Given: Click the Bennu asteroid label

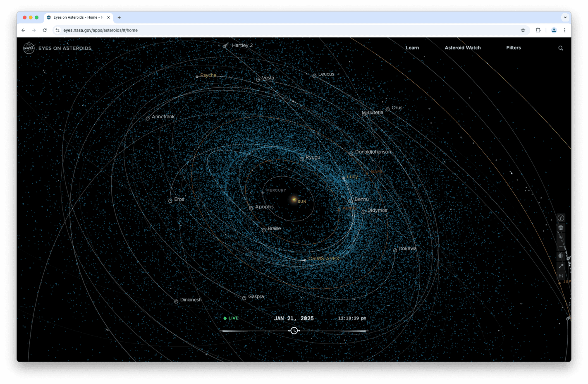Looking at the screenshot, I should pos(361,199).
